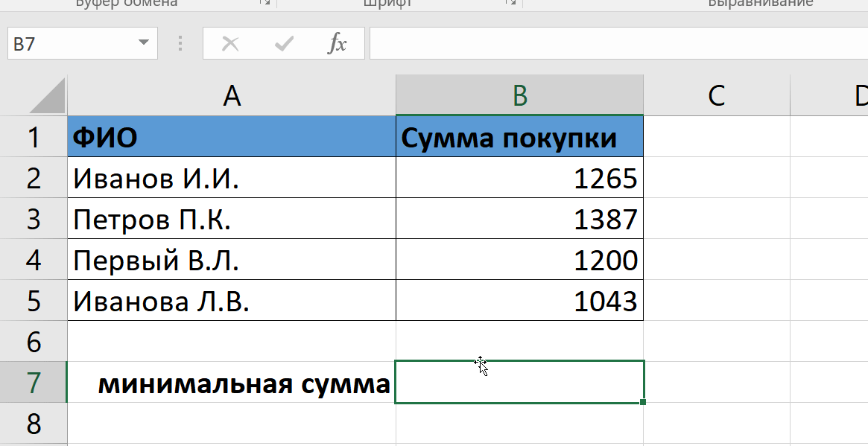Click the Select All triangle corner
868x446 pixels.
tap(47, 96)
